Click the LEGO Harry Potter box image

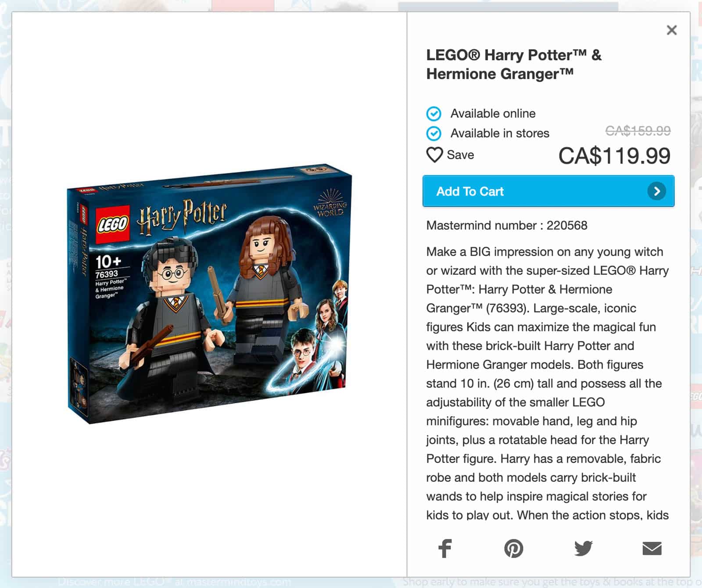click(x=209, y=294)
